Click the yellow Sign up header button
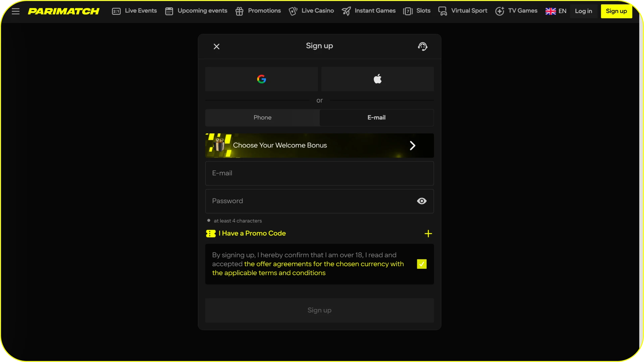 (616, 11)
